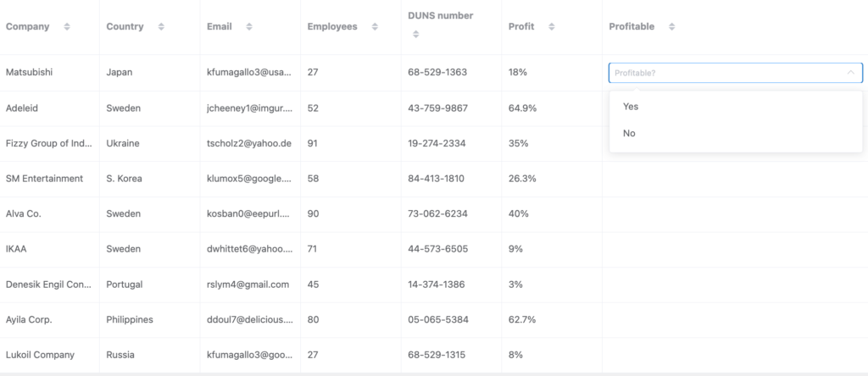This screenshot has height=376, width=868.
Task: Click employees count 80
Action: [x=313, y=320]
